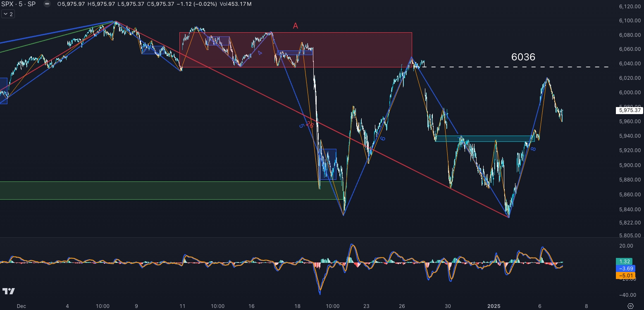
Task: Click the 23 date label on time axis
Action: click(x=366, y=306)
